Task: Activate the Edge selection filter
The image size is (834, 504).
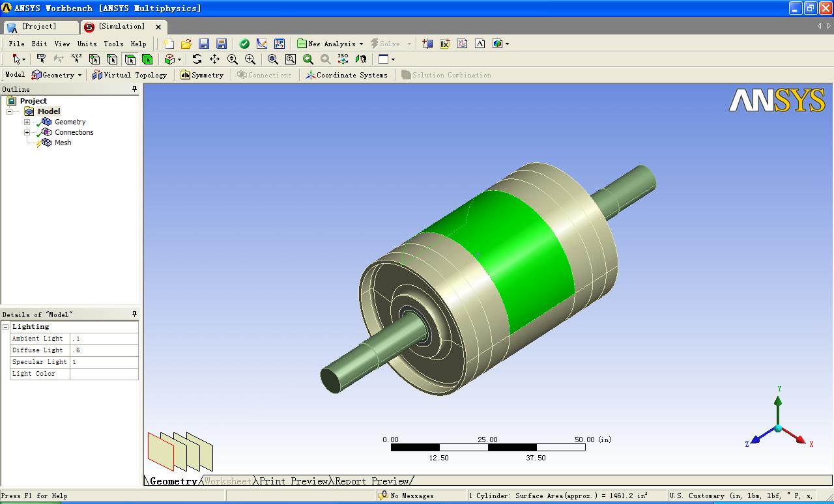Action: click(112, 59)
